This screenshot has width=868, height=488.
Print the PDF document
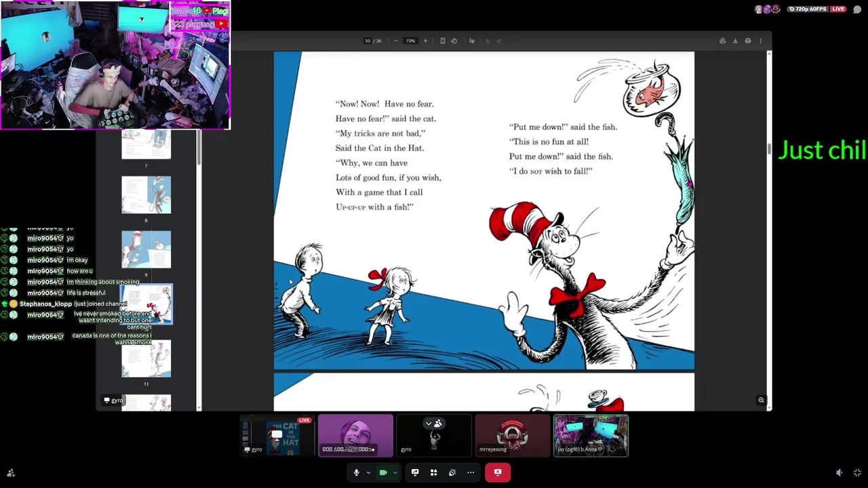click(x=748, y=41)
